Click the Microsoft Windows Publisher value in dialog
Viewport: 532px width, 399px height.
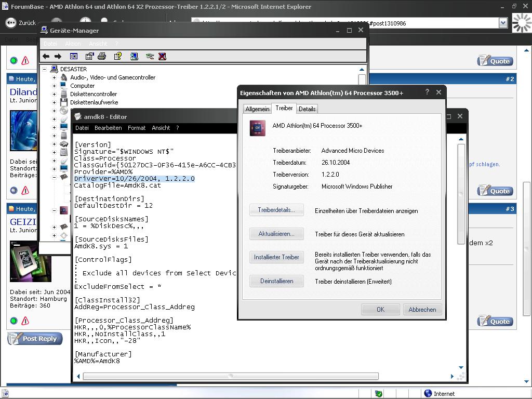357,187
